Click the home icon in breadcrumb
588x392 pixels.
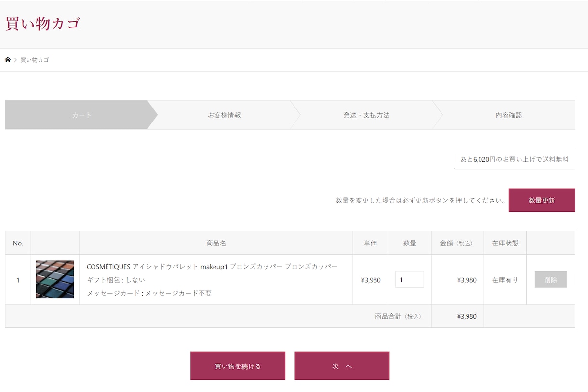tap(8, 60)
